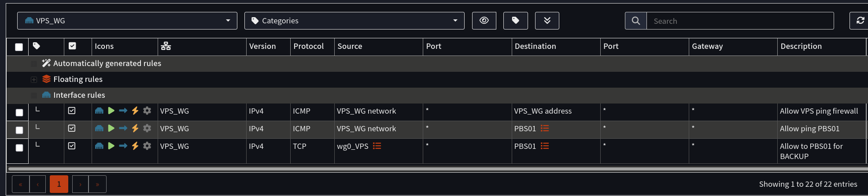Click lightning quick icon on first ICMP rule
Screen dimensions: 868x196
point(135,111)
